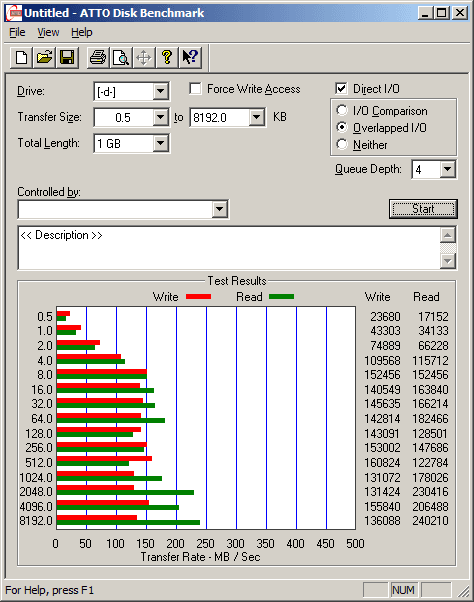Open the File menu
Screen dimensions: 474x602
[x=17, y=33]
